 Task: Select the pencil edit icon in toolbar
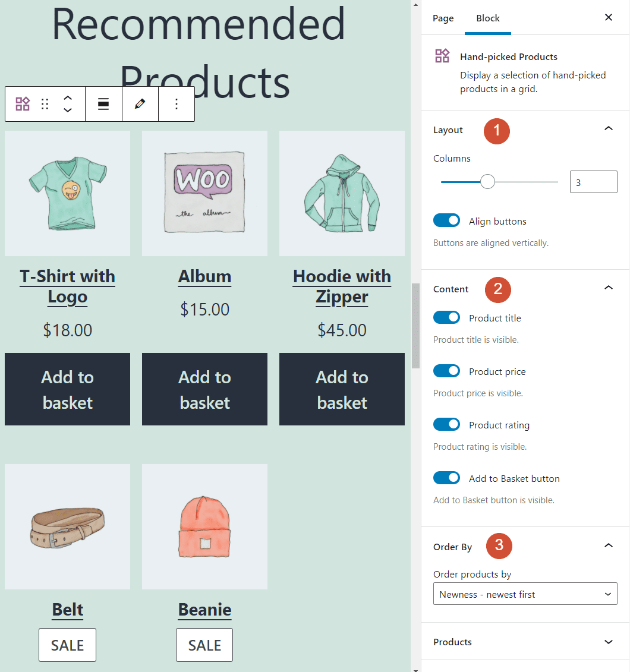[x=140, y=103]
